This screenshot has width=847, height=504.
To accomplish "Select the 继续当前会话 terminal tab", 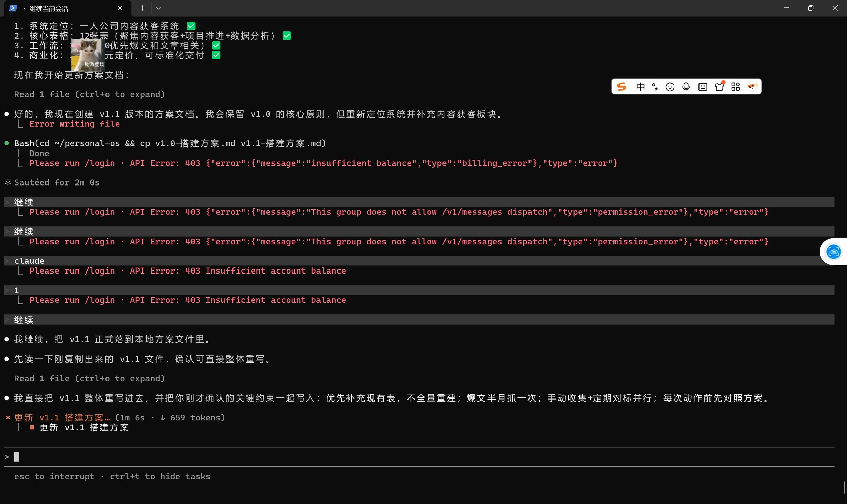I will coord(49,8).
